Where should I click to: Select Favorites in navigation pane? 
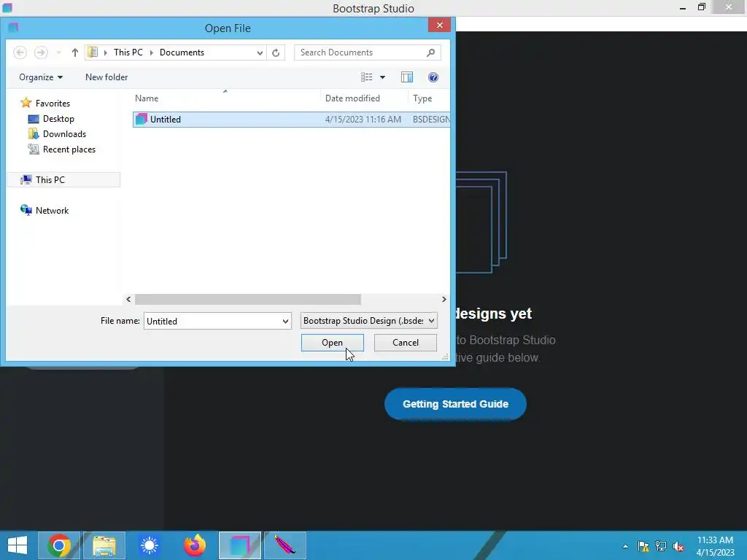[53, 104]
